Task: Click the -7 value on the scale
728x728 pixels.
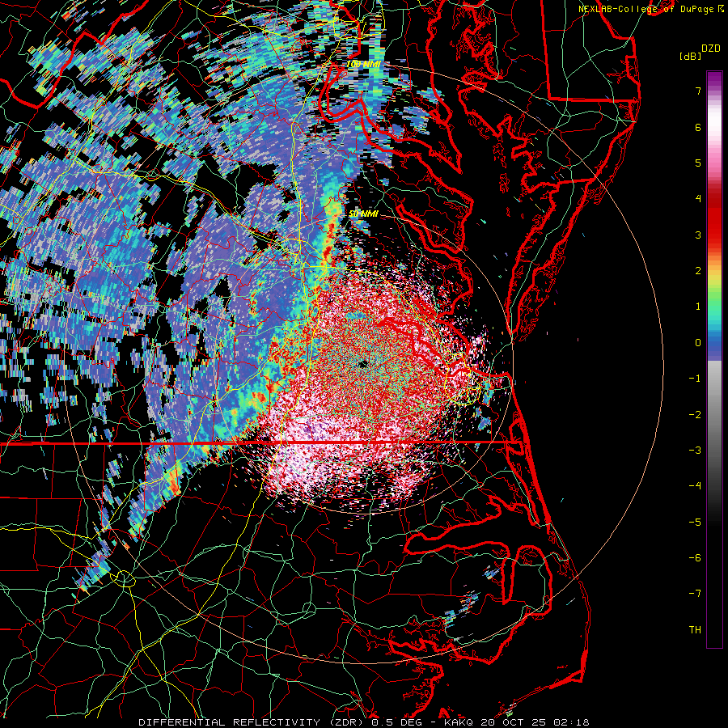Action: point(695,594)
